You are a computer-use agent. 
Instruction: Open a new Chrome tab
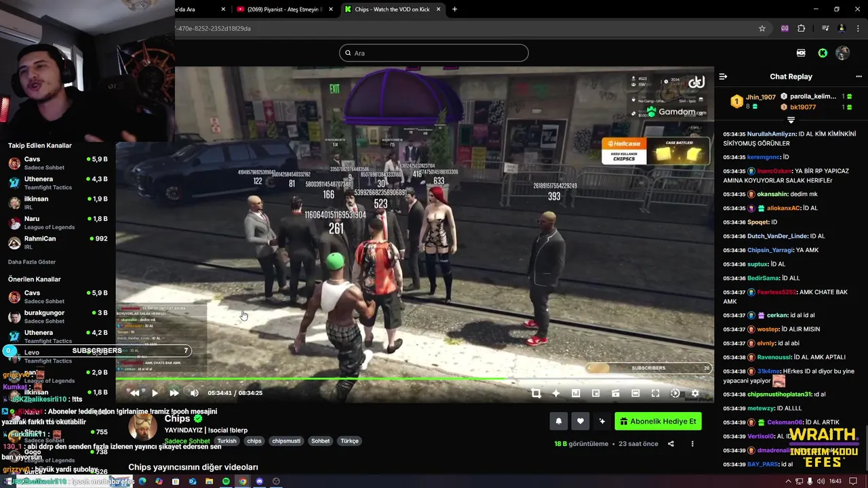pyautogui.click(x=454, y=9)
